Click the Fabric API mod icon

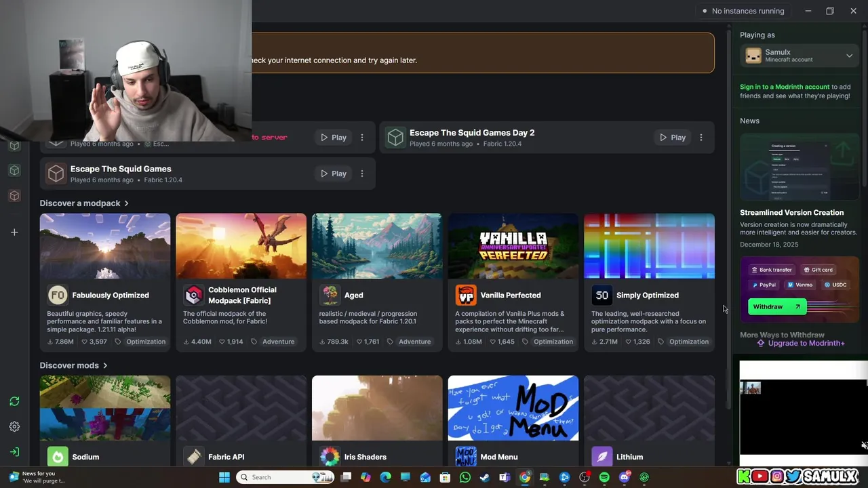pos(194,457)
